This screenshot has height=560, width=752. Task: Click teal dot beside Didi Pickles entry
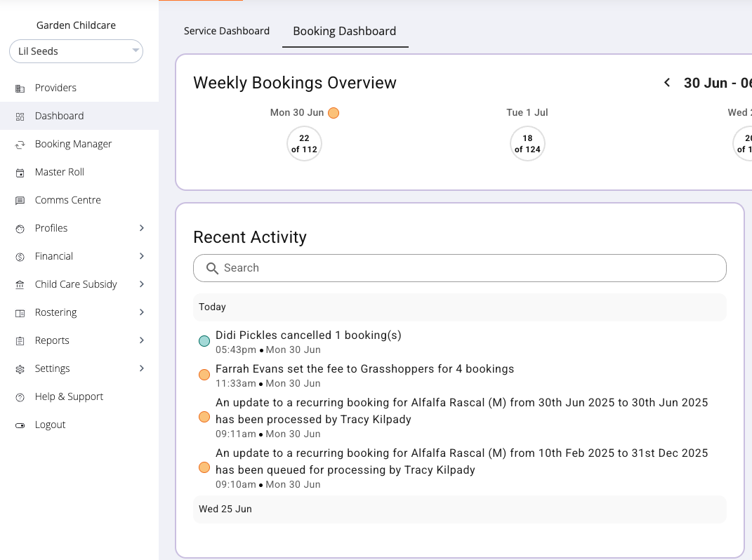click(x=204, y=341)
